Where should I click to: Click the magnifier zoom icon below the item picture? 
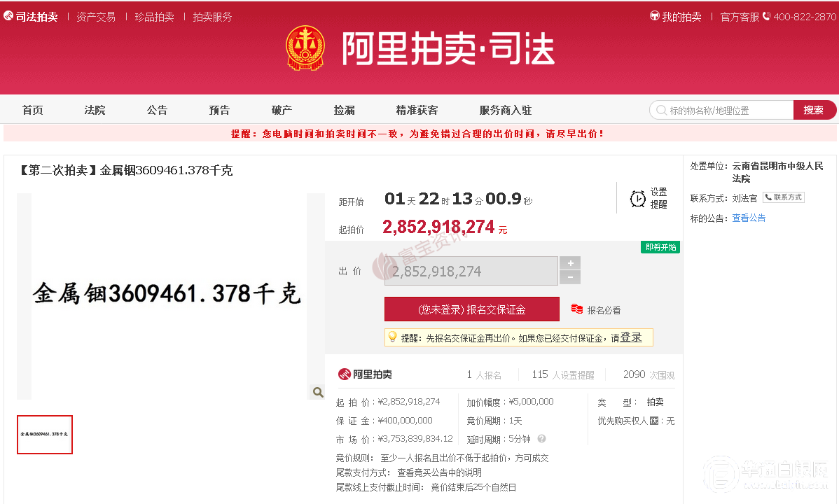pos(318,392)
